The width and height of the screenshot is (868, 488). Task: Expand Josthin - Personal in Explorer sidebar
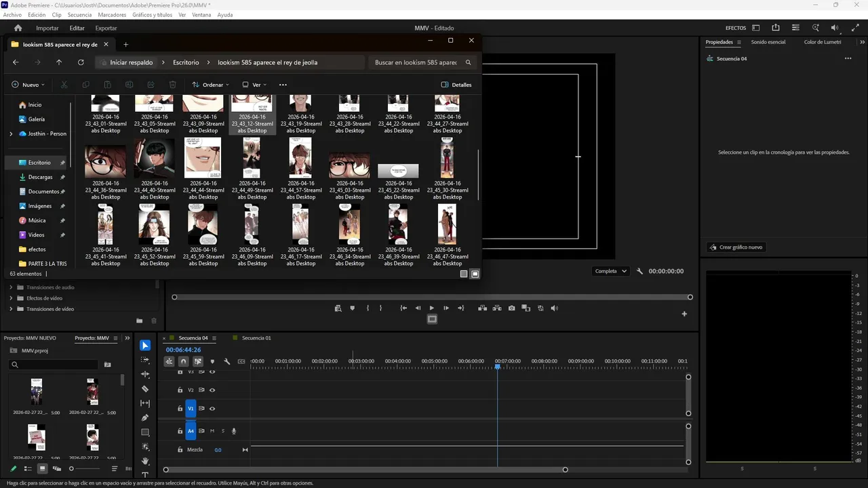tap(11, 134)
